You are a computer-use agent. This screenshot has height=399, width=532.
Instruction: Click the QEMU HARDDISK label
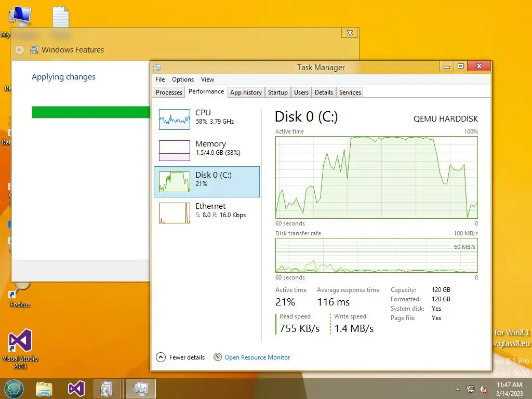445,119
